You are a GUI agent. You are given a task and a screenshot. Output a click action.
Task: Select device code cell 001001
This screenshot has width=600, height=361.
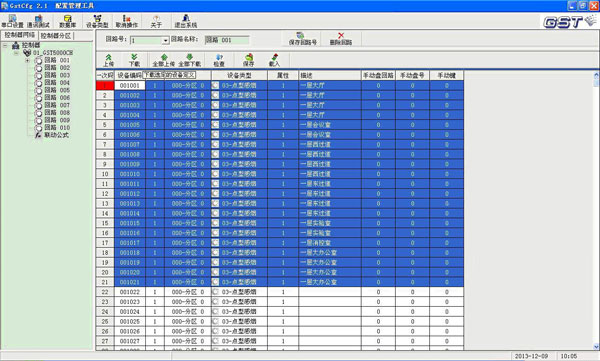point(130,85)
